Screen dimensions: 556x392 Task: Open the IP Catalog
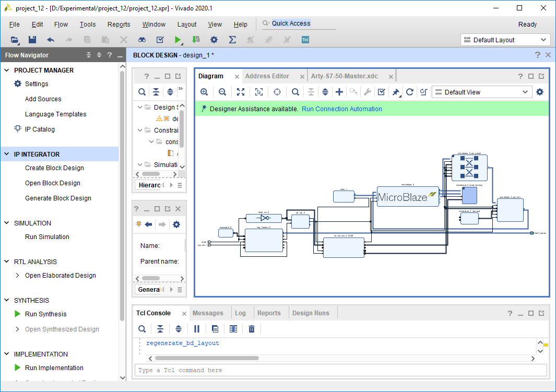pyautogui.click(x=40, y=129)
